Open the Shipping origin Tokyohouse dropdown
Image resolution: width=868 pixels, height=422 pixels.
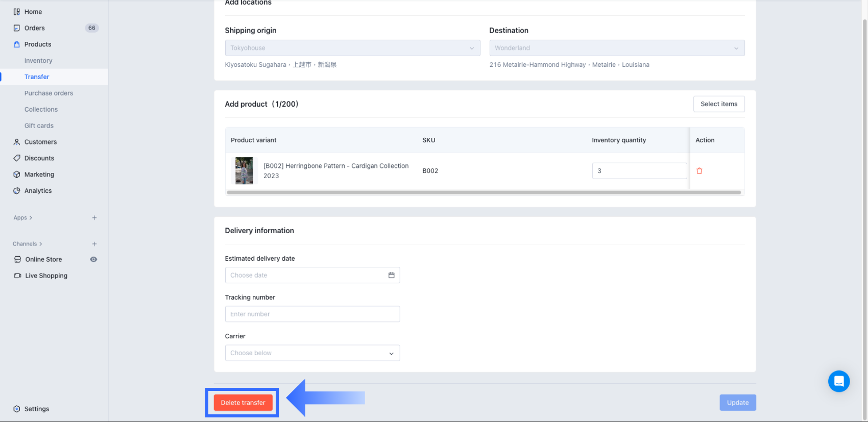pos(353,48)
